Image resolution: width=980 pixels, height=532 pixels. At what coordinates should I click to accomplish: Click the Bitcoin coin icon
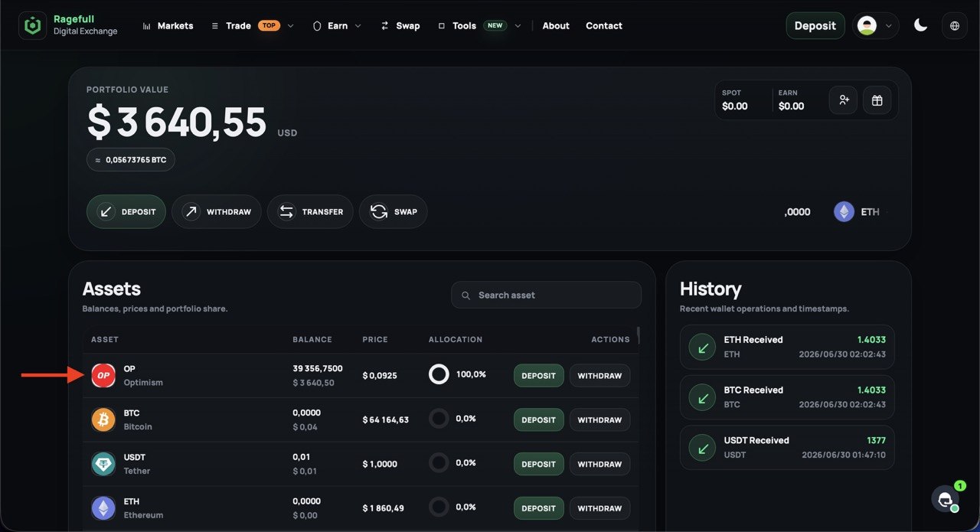click(103, 419)
